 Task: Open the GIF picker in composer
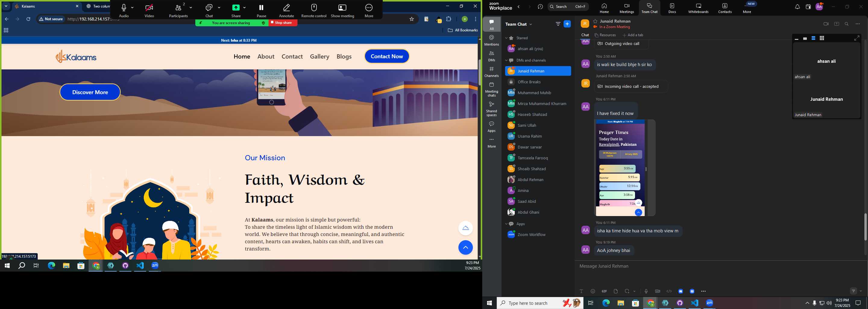pyautogui.click(x=604, y=291)
